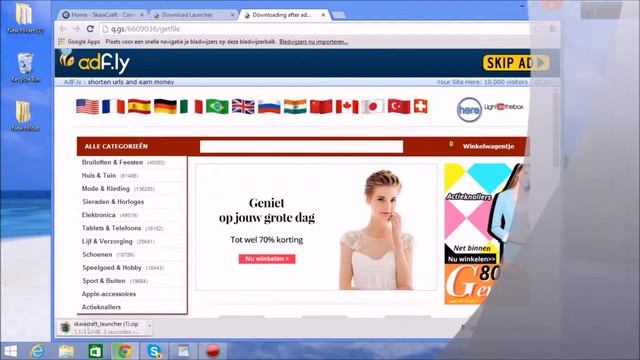Viewport: 640px width, 360px height.
Task: Select the Switzerland flag
Action: pos(420,107)
